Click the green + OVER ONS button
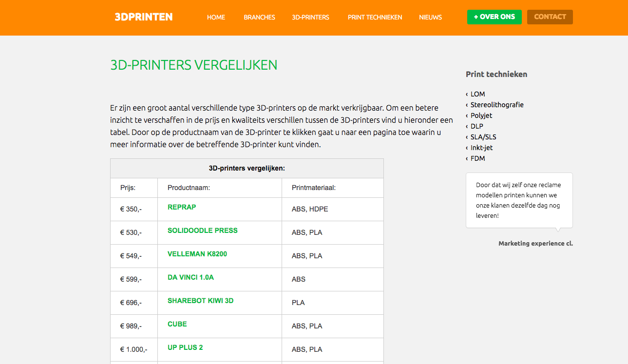The image size is (628, 364). (x=494, y=17)
